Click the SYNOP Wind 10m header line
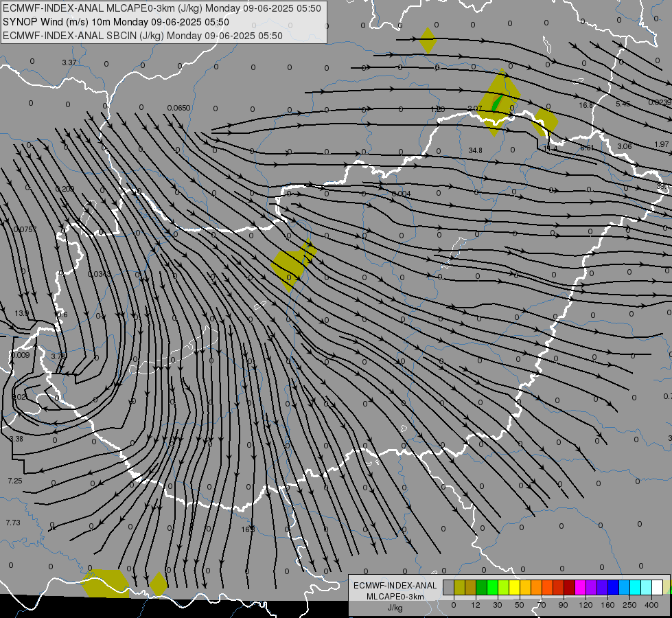 tap(116, 22)
